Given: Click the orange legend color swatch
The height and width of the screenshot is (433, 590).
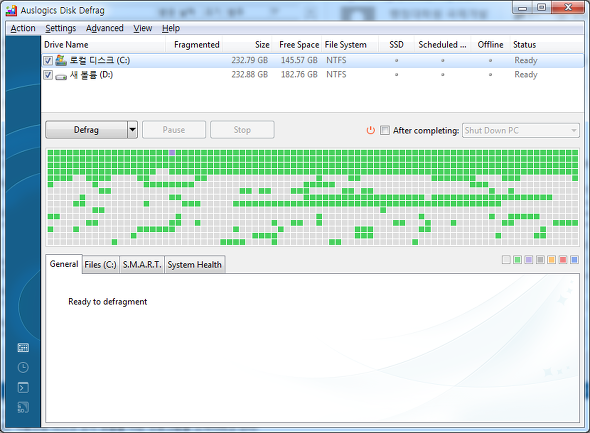Looking at the screenshot, I should pos(552,260).
